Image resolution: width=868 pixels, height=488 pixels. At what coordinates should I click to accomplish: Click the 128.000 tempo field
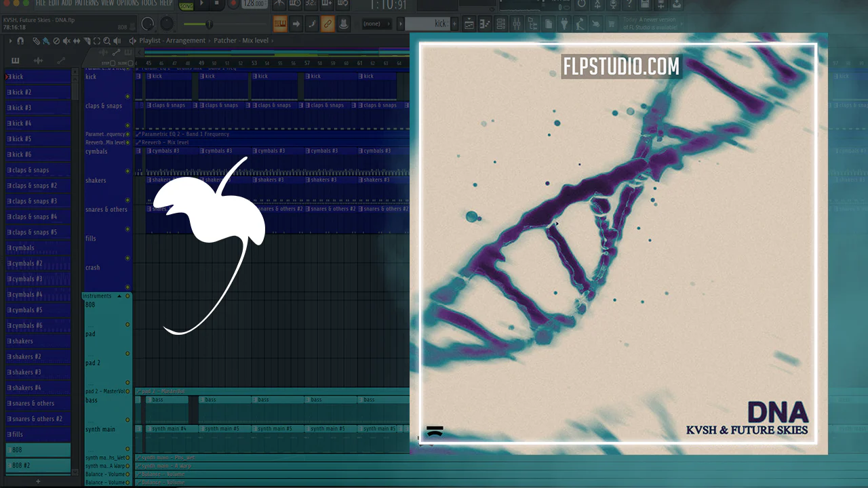pos(254,4)
